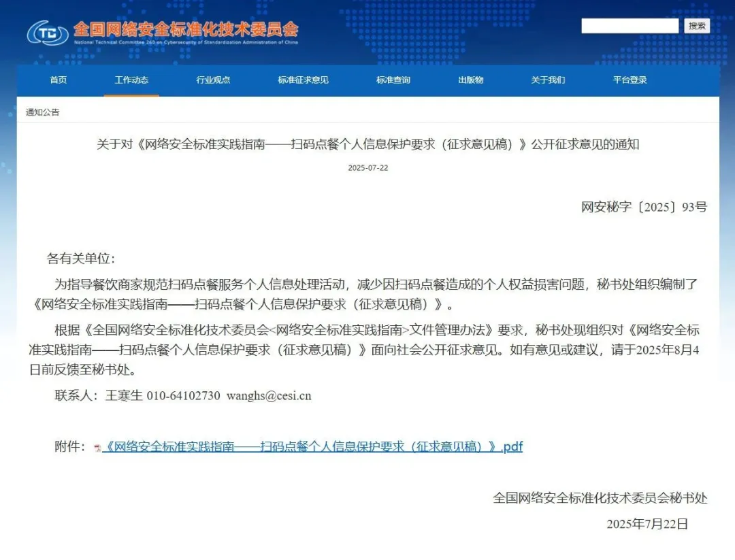Screen dimensions: 735x560
Task: Open the 出版物 publications menu
Action: (470, 80)
